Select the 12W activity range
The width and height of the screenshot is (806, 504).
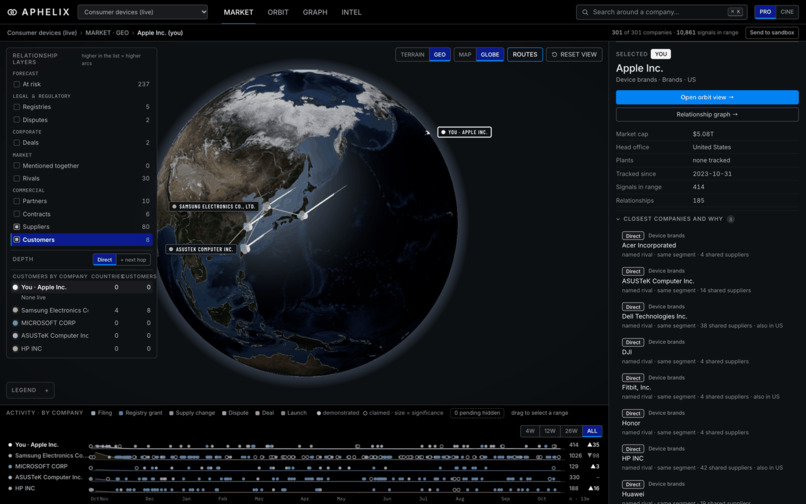550,431
